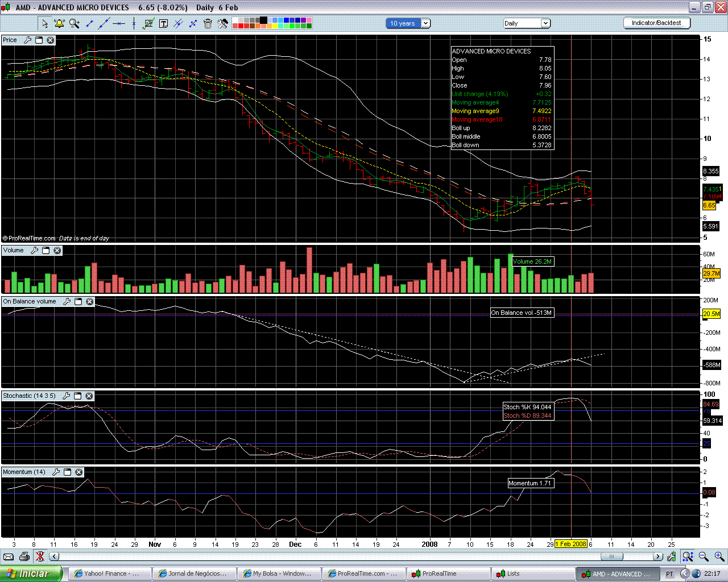Close the On Balance volume panel
This screenshot has height=582, width=728.
(90, 301)
